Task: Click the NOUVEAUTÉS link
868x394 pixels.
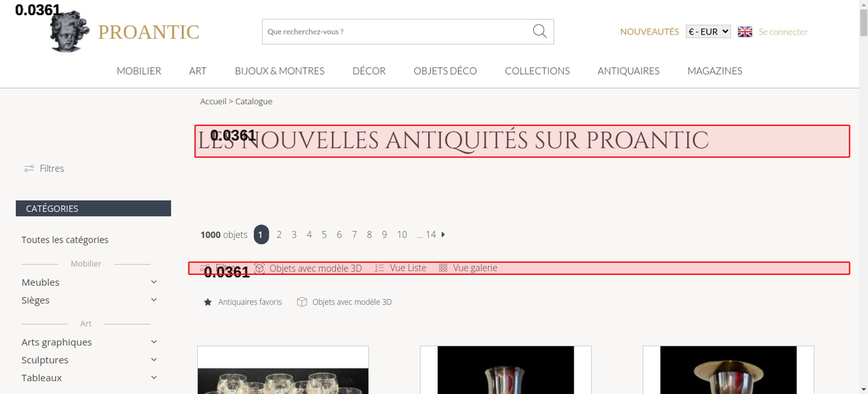Action: (x=649, y=32)
